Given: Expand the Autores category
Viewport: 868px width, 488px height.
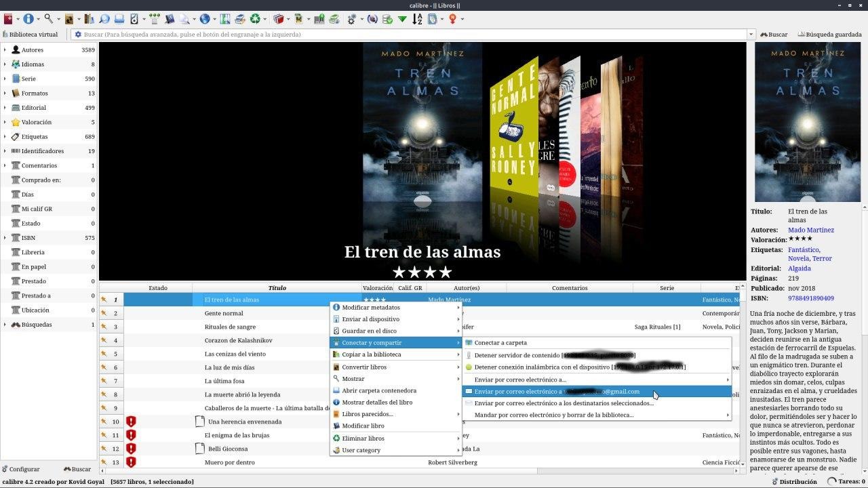Looking at the screenshot, I should [x=5, y=50].
